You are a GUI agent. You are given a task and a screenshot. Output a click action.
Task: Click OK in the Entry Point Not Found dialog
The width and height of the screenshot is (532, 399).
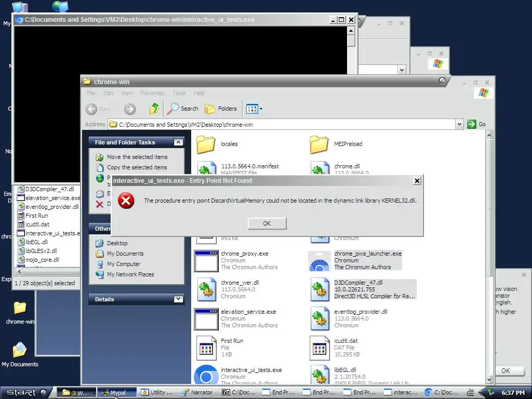point(267,223)
